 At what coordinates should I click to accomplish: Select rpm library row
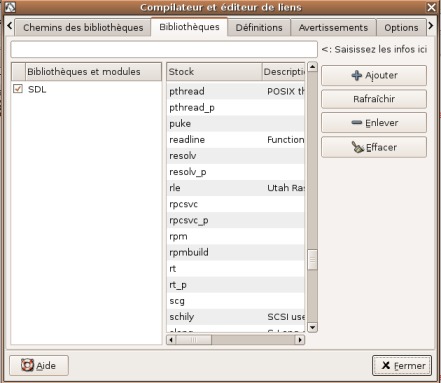coord(236,236)
